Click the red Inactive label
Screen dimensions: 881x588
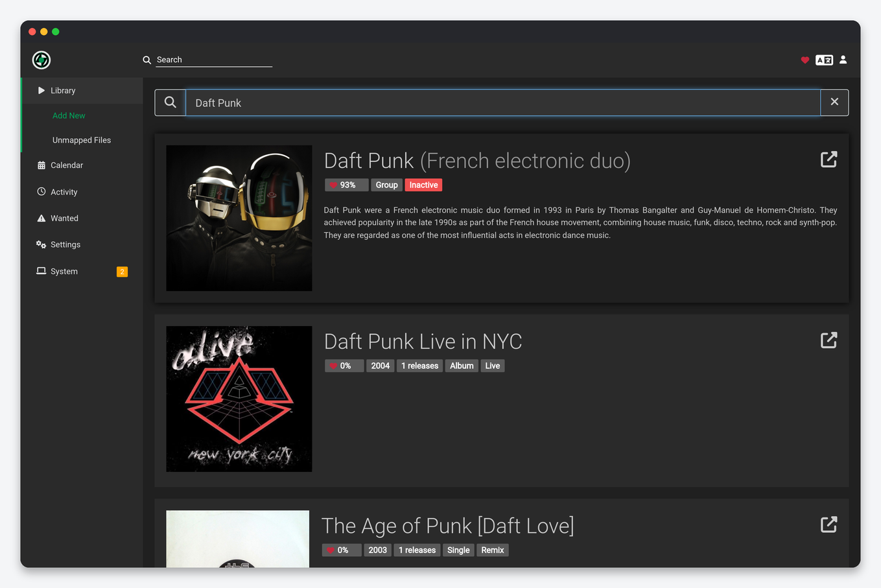tap(423, 185)
